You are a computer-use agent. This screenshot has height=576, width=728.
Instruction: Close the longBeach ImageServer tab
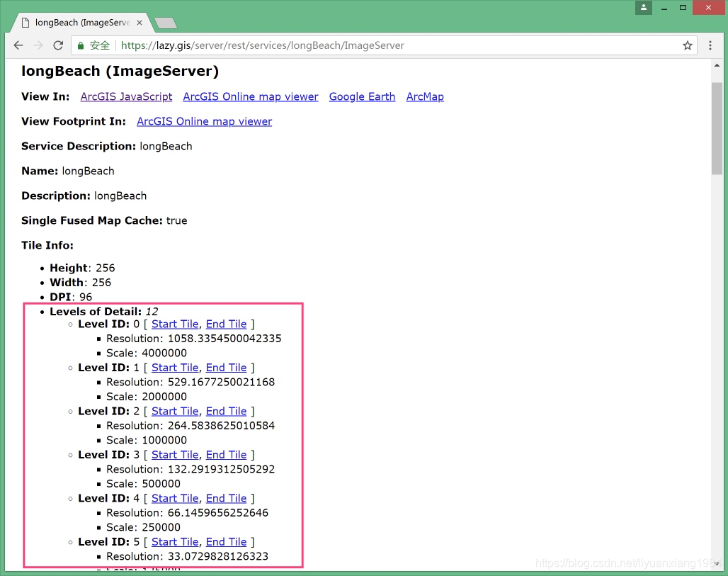tap(140, 23)
